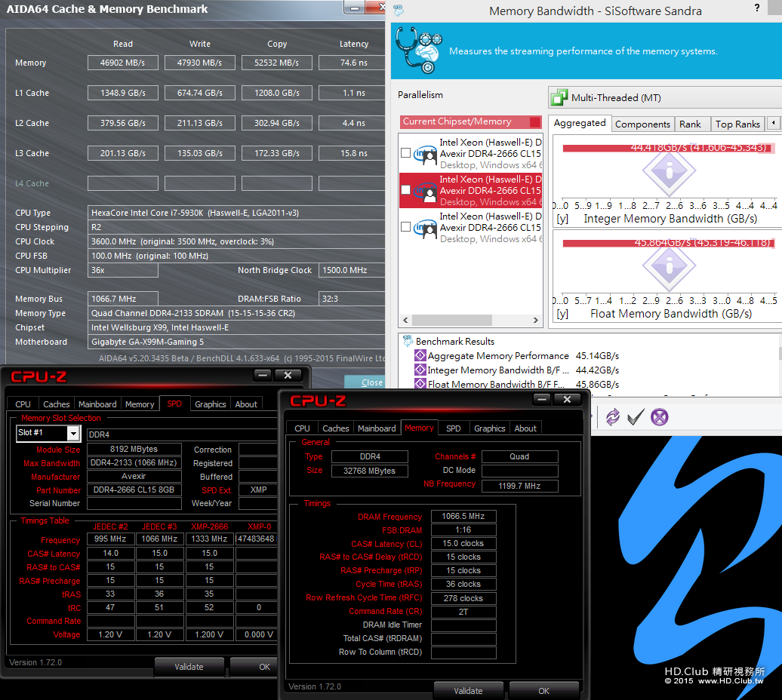The image size is (782, 700).
Task: Check the third Intel Xeon Avexir entry
Action: point(406,227)
